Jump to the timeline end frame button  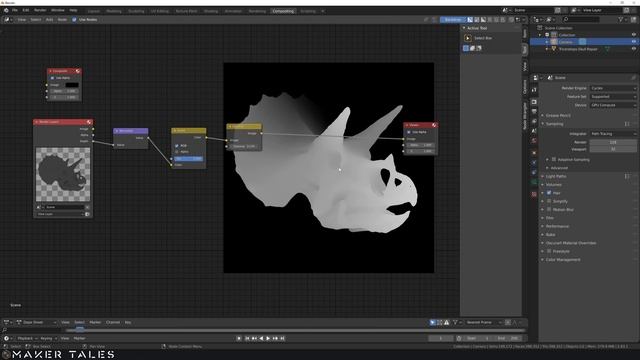tap(282, 338)
